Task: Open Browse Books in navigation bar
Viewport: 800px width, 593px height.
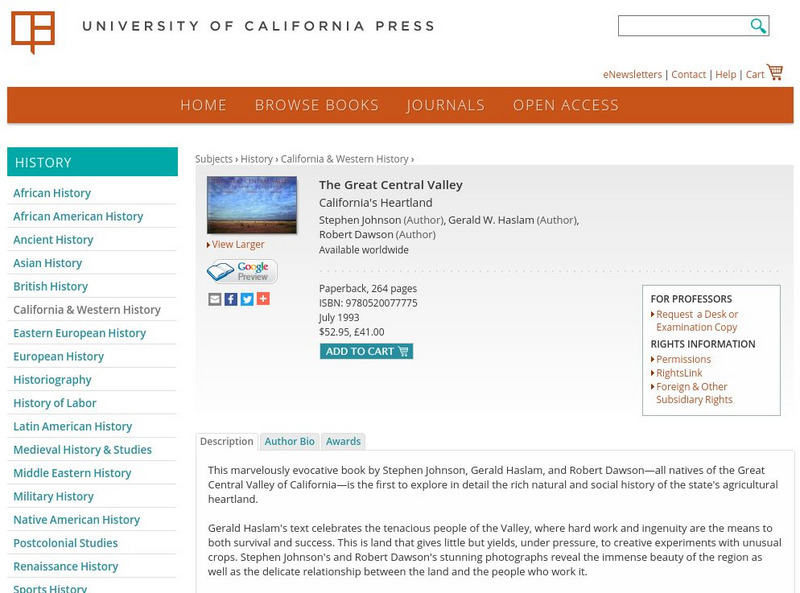Action: point(317,105)
